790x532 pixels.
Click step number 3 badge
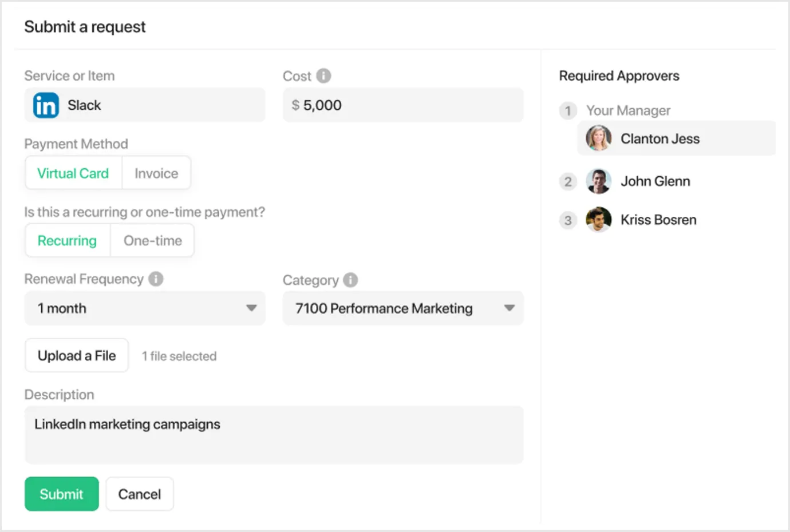pos(568,220)
